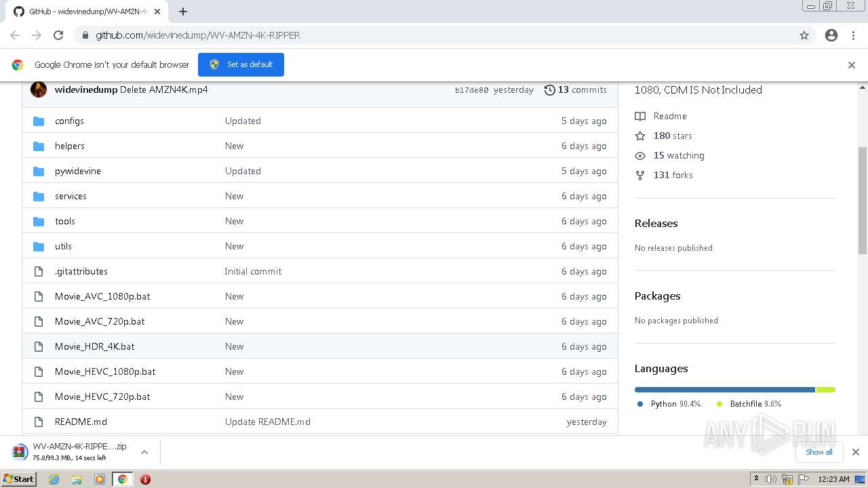Image resolution: width=868 pixels, height=488 pixels.
Task: Click the Movie_HDR_4K.bat file icon
Action: tap(39, 347)
